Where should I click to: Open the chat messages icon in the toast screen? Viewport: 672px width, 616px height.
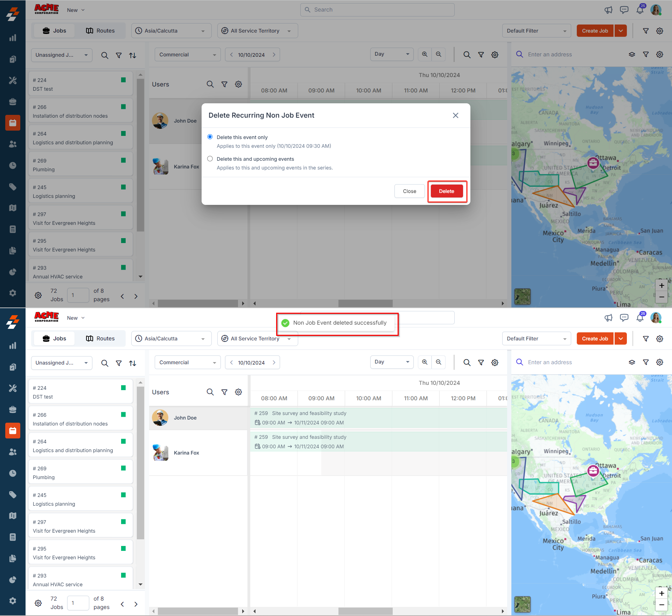[624, 318]
